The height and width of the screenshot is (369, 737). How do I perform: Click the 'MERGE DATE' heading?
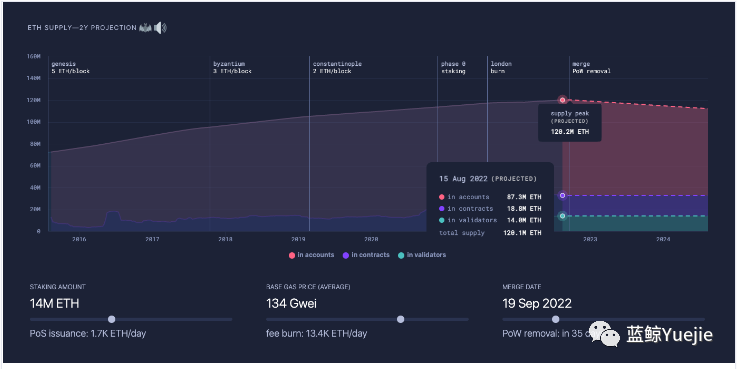pos(522,287)
